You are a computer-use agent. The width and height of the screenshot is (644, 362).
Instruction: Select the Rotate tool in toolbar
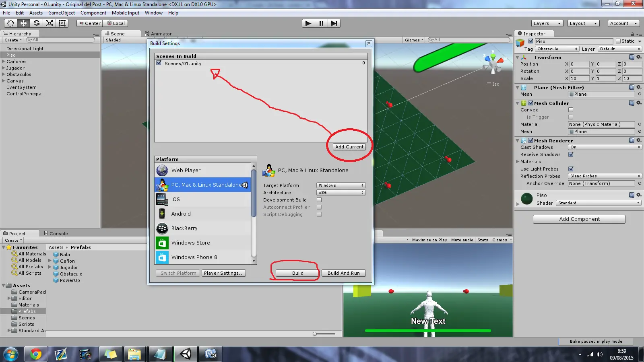pyautogui.click(x=36, y=23)
